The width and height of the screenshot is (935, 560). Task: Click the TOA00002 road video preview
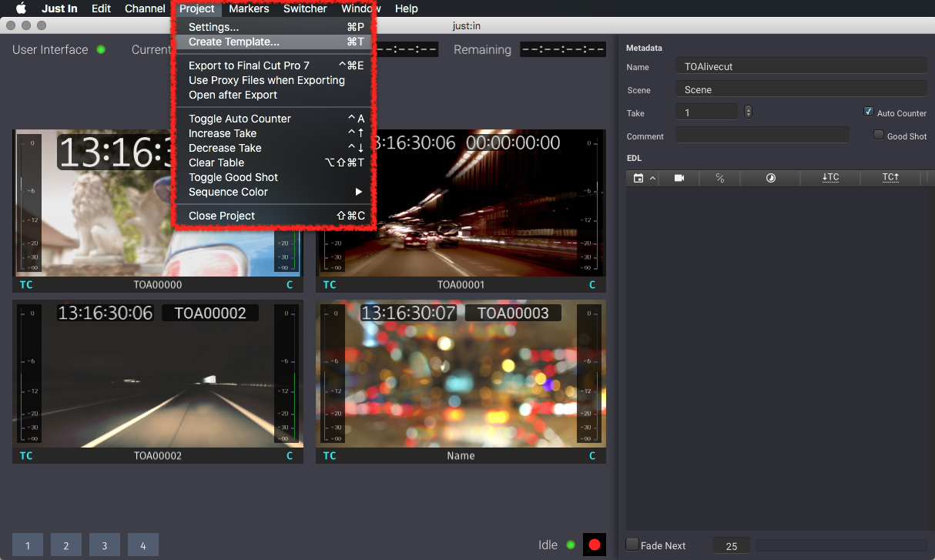pos(158,374)
